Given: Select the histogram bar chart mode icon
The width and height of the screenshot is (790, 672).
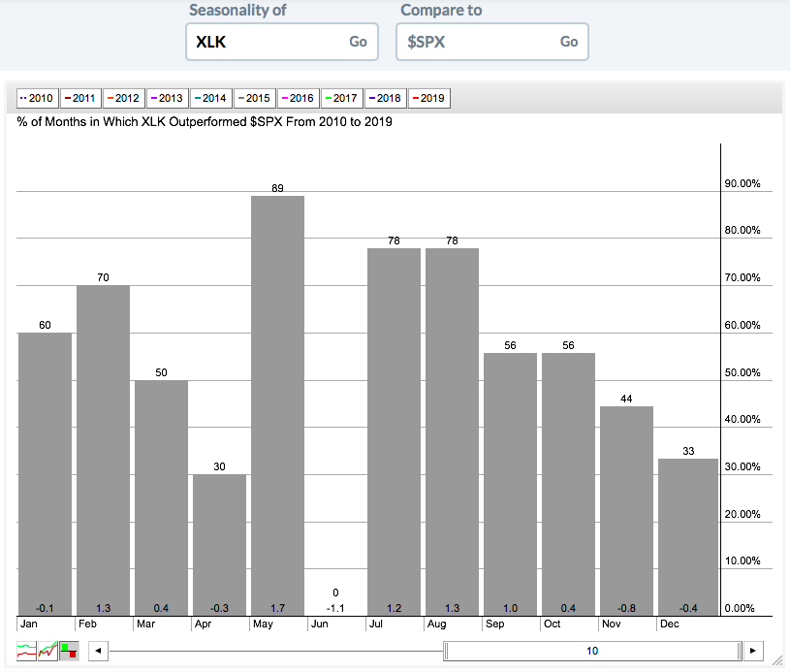Looking at the screenshot, I should pyautogui.click(x=69, y=651).
